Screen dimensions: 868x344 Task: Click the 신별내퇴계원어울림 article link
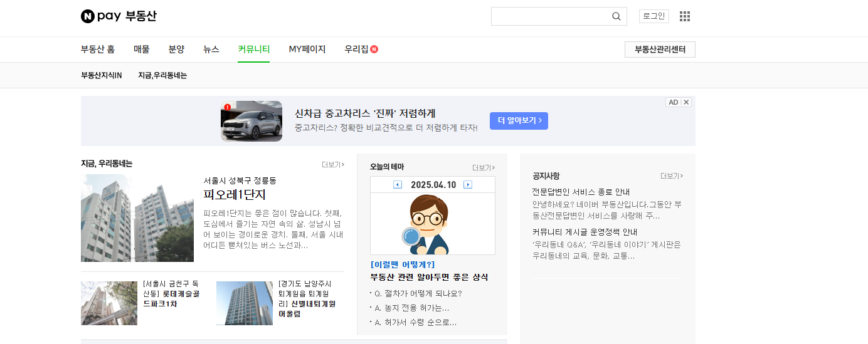[307, 298]
